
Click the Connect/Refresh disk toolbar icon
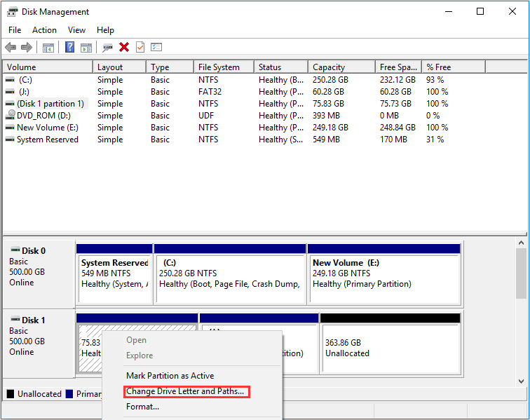click(107, 48)
